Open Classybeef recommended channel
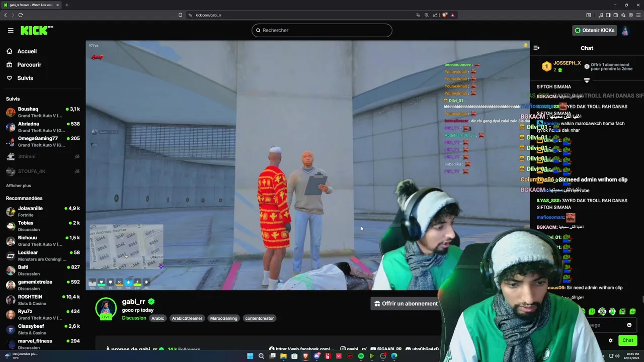Screen dimensions: 644x362 pyautogui.click(x=43, y=329)
